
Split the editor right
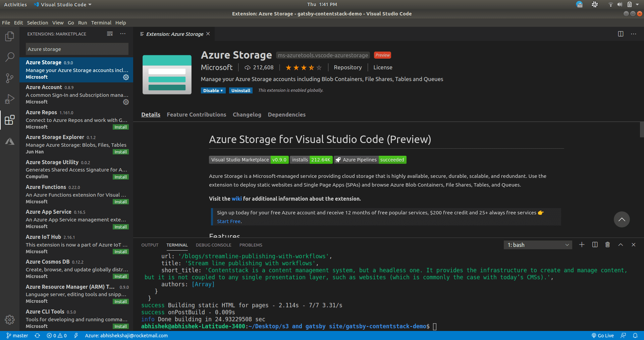pyautogui.click(x=621, y=34)
